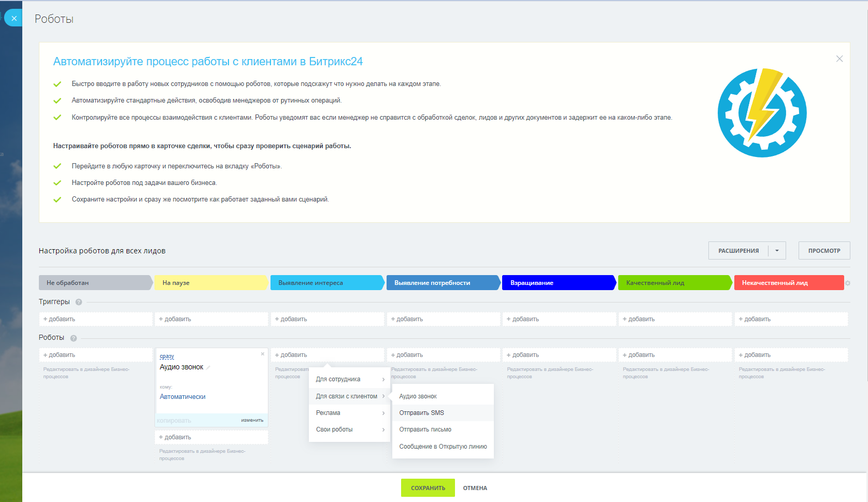This screenshot has width=868, height=502.
Task: Open business process designer for Некачественный лид
Action: click(782, 373)
